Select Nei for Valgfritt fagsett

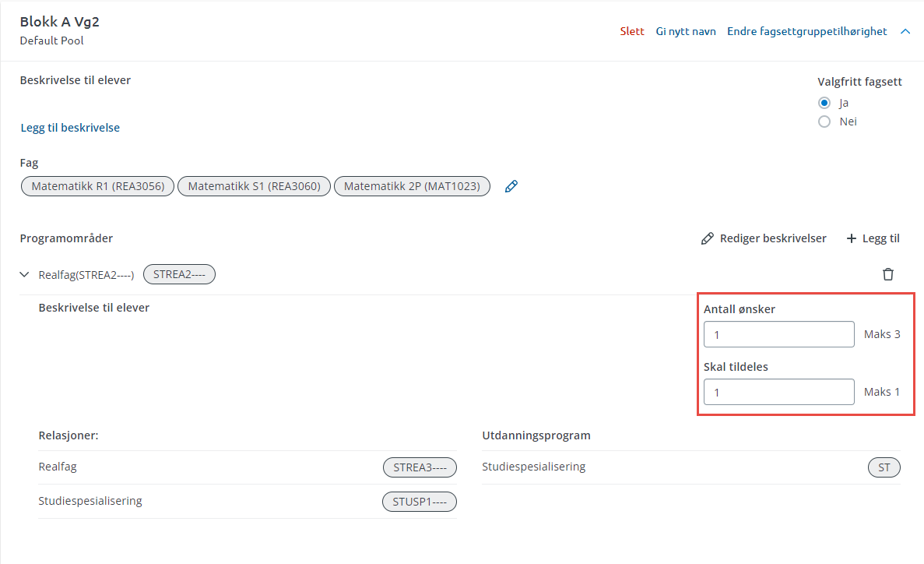[824, 122]
